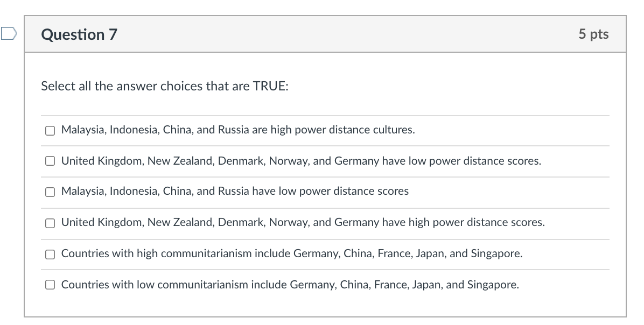Select the low power distance scores answer about UK
Screen dimensions: 644x325
[50, 160]
